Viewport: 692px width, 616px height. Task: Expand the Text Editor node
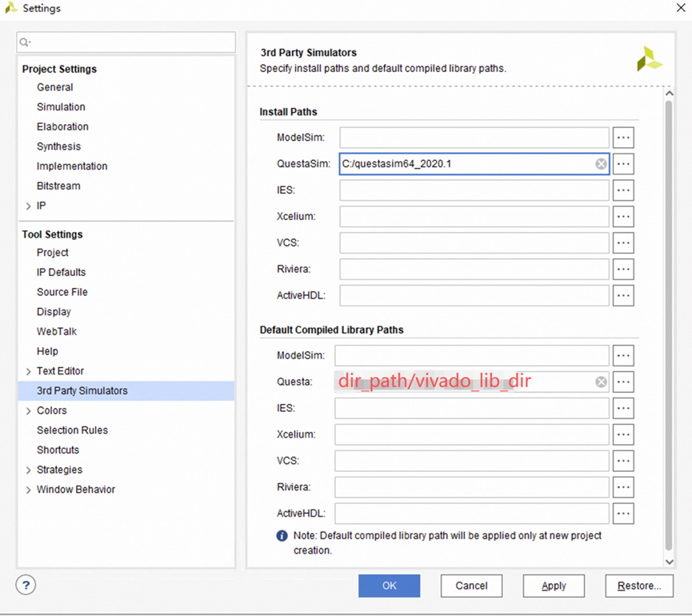(28, 371)
